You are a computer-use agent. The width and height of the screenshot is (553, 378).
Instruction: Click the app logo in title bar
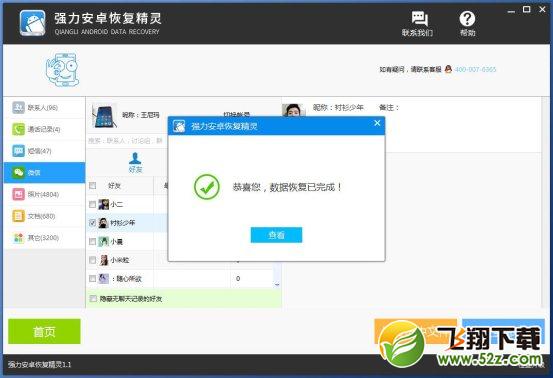click(32, 23)
